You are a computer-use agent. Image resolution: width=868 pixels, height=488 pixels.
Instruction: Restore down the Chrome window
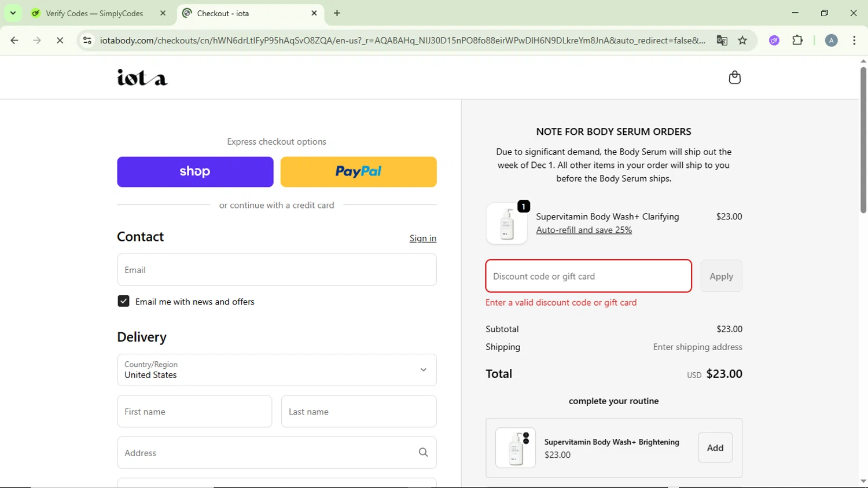point(825,13)
